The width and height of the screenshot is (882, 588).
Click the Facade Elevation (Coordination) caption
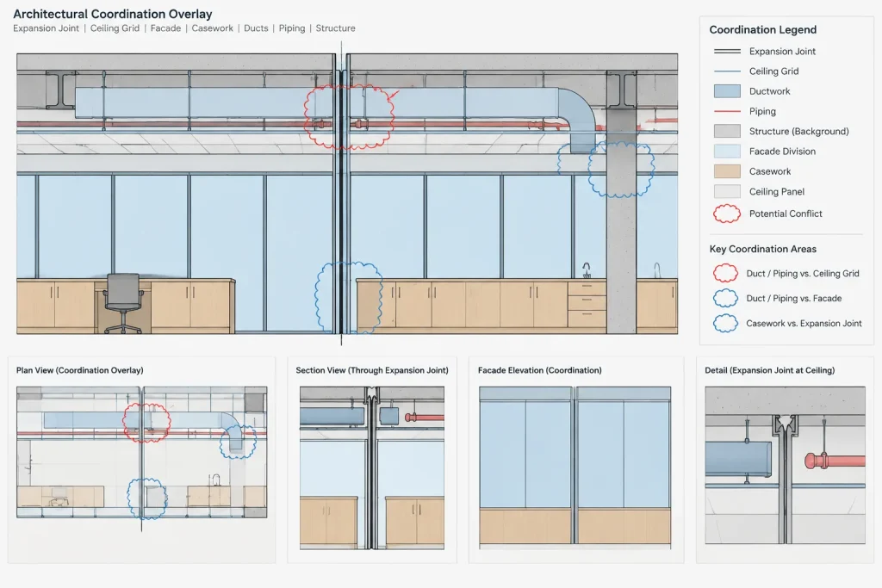coord(540,370)
